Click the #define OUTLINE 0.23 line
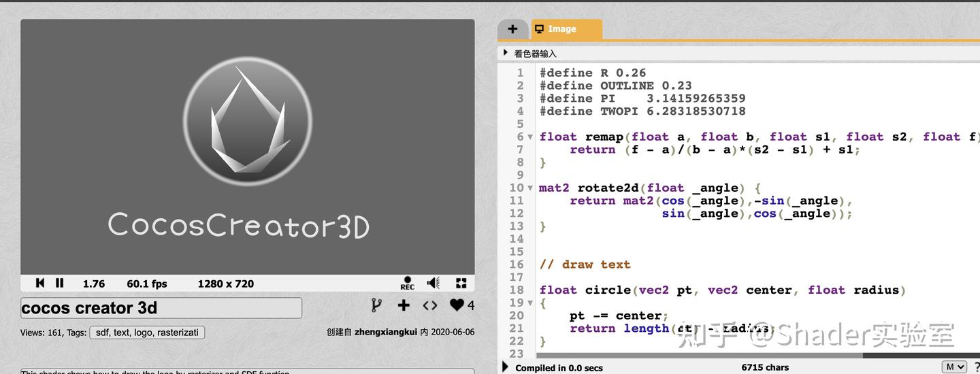This screenshot has width=980, height=374. [x=616, y=86]
